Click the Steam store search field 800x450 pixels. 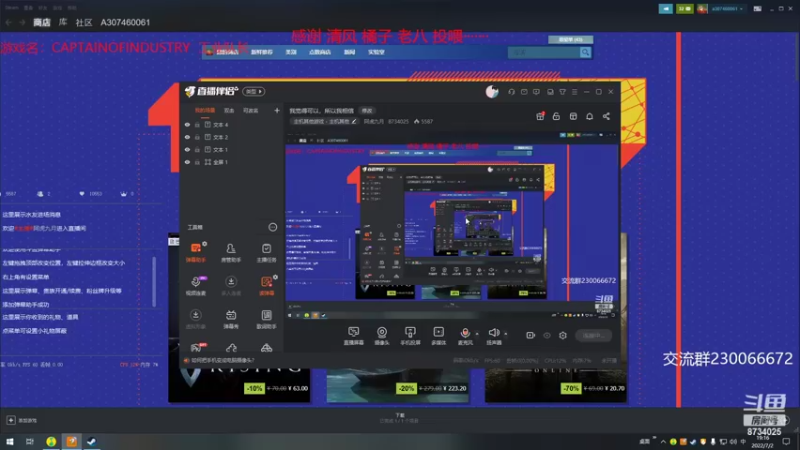(544, 52)
